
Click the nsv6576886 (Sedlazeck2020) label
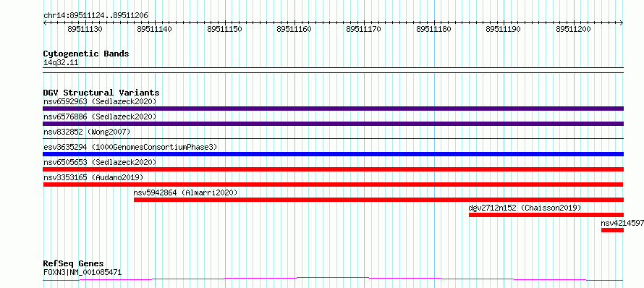(x=100, y=117)
